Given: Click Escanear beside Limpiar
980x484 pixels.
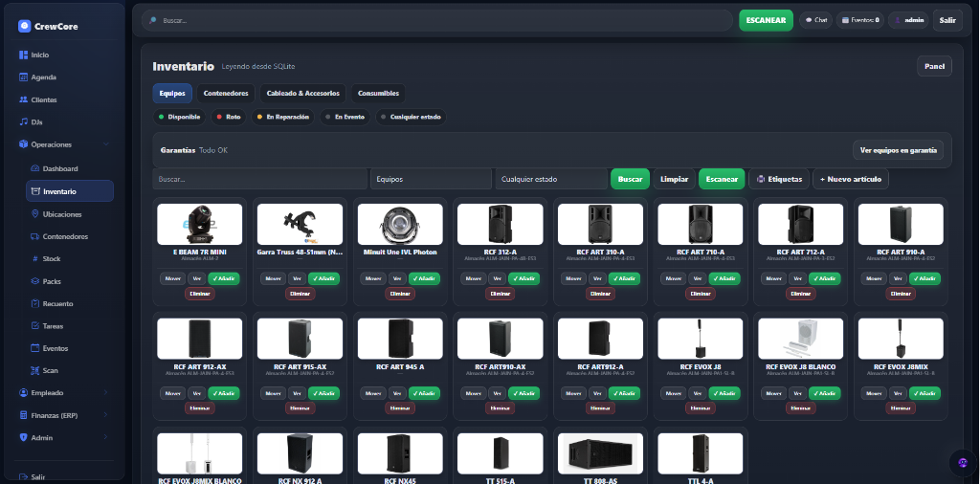Looking at the screenshot, I should 722,179.
